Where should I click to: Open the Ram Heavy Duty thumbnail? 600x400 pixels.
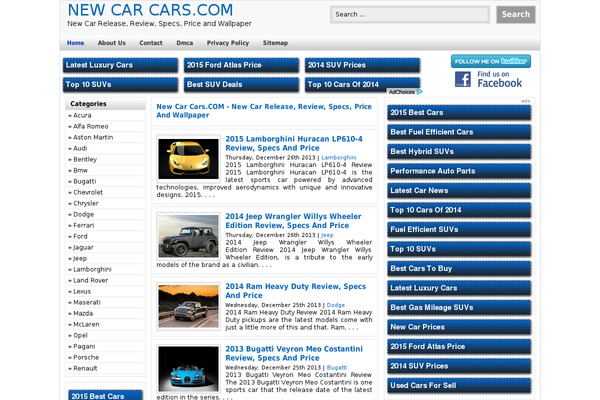[188, 306]
